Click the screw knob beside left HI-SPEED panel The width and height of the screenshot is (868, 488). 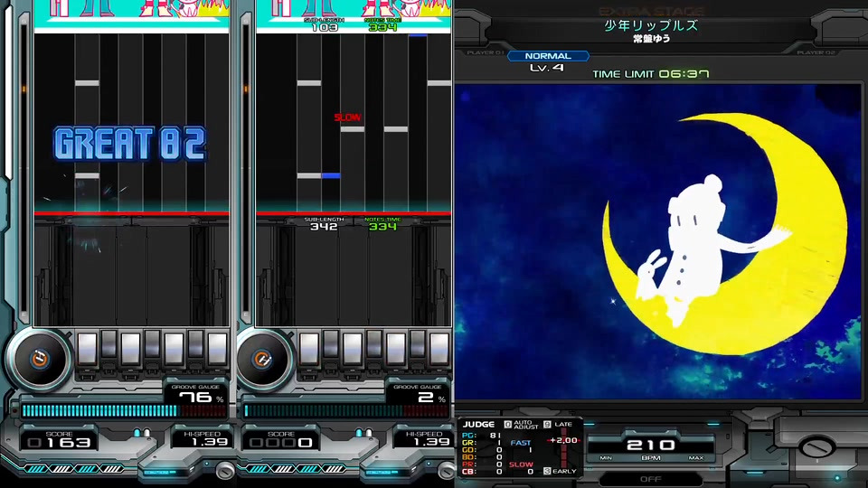coord(225,470)
